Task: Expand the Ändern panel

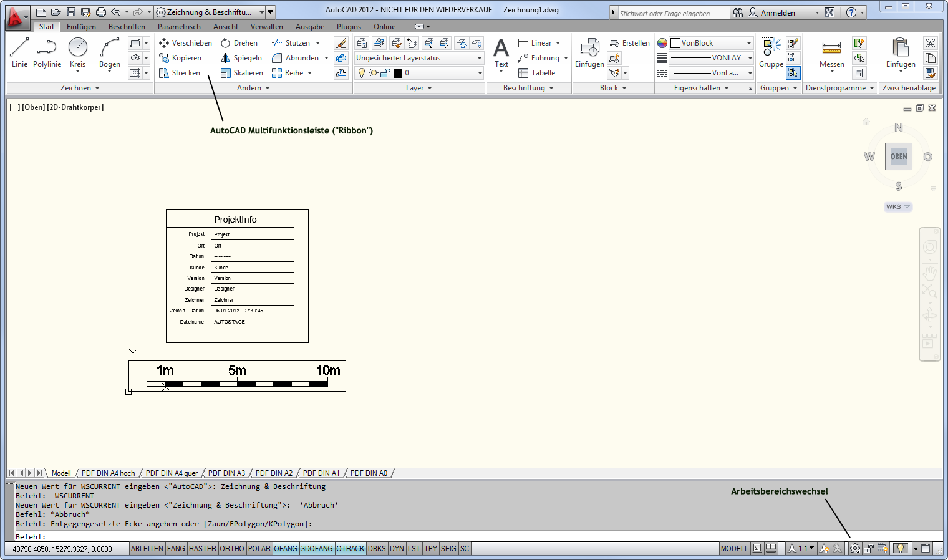Action: pos(253,88)
